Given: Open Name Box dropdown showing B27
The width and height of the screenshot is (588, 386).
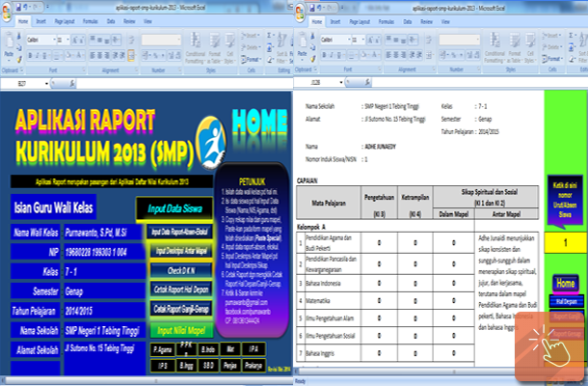Looking at the screenshot, I should pyautogui.click(x=46, y=83).
